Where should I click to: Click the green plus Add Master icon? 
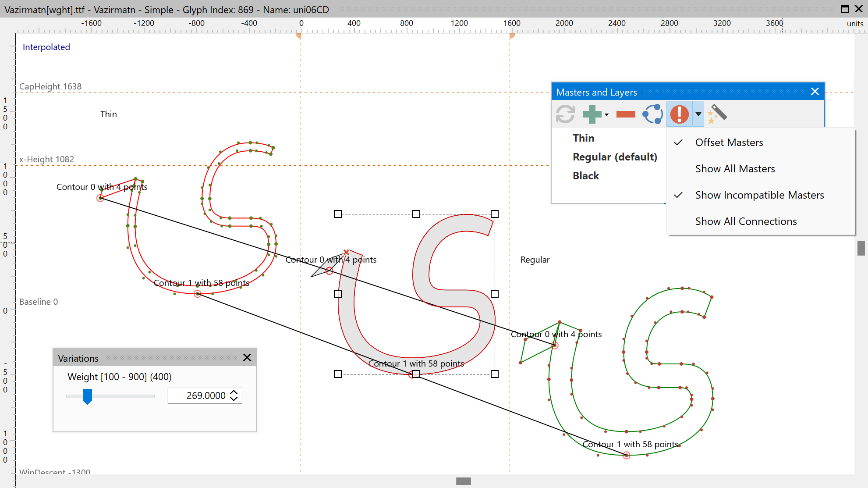(x=592, y=114)
